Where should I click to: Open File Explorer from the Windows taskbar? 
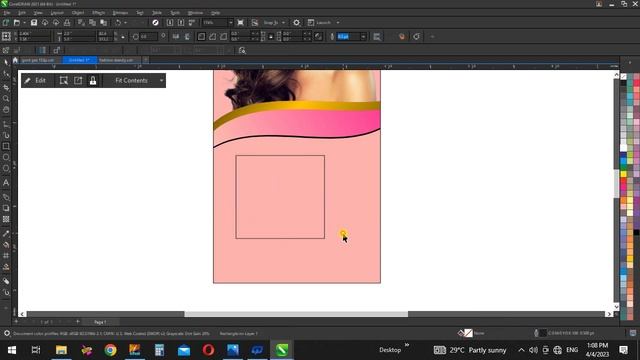tap(61, 350)
